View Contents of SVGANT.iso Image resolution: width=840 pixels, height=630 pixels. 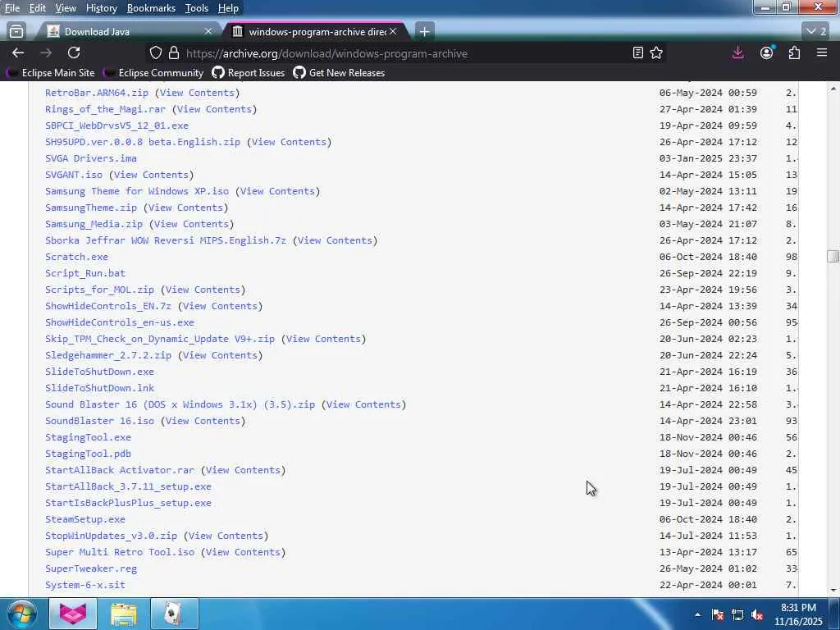151,175
